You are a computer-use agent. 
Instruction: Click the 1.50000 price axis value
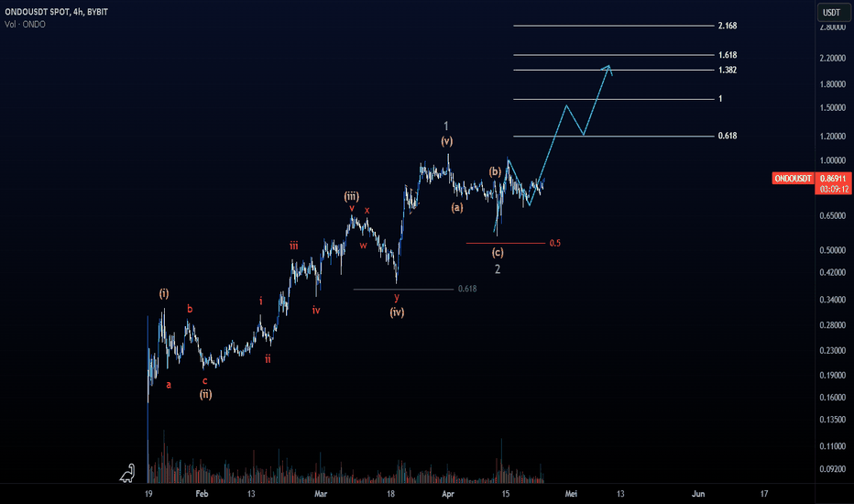(x=832, y=108)
